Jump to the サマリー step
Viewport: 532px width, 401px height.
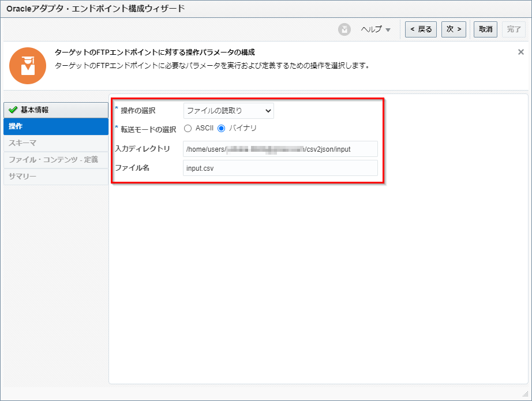coord(55,177)
